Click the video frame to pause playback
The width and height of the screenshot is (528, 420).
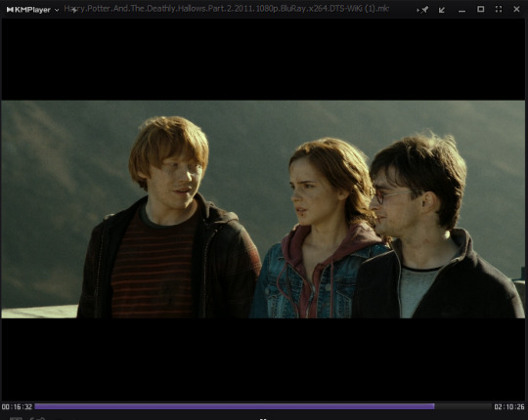point(263,209)
